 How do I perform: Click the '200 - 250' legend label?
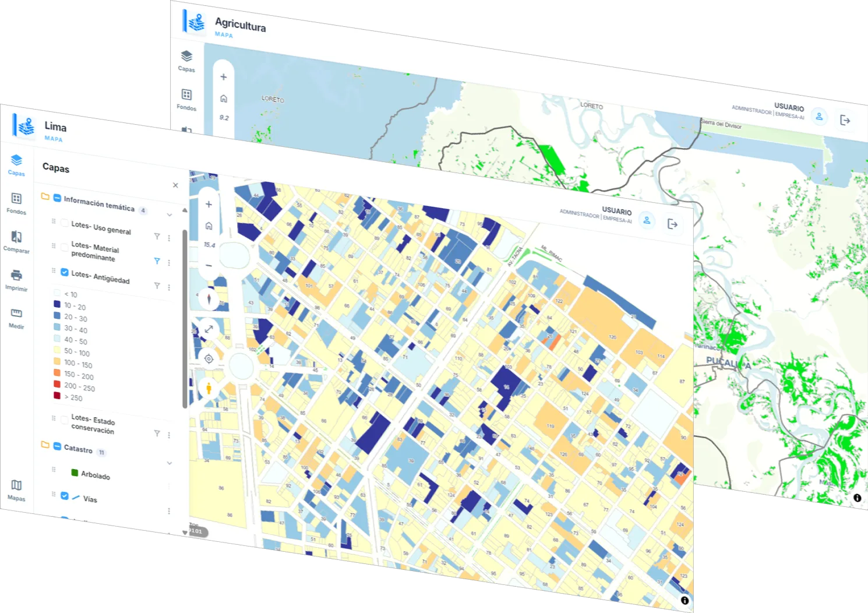(79, 387)
